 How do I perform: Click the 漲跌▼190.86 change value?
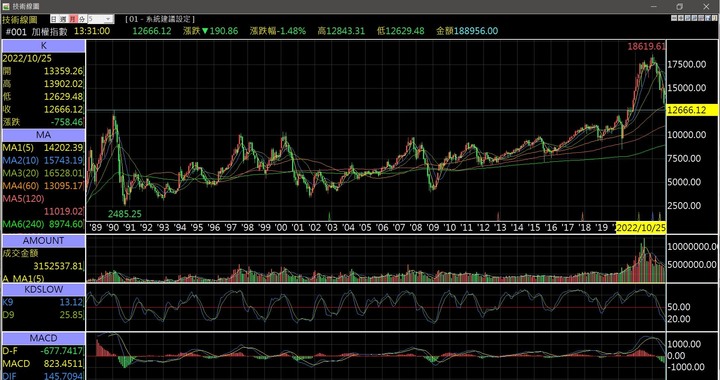pos(210,31)
